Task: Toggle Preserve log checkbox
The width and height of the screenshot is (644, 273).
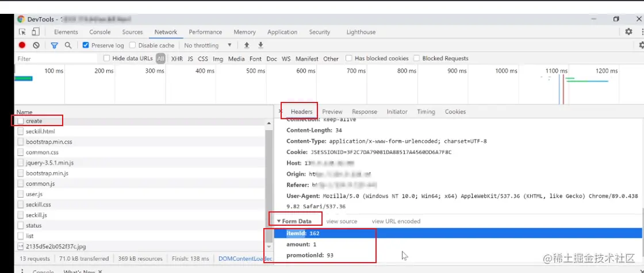Action: 86,45
